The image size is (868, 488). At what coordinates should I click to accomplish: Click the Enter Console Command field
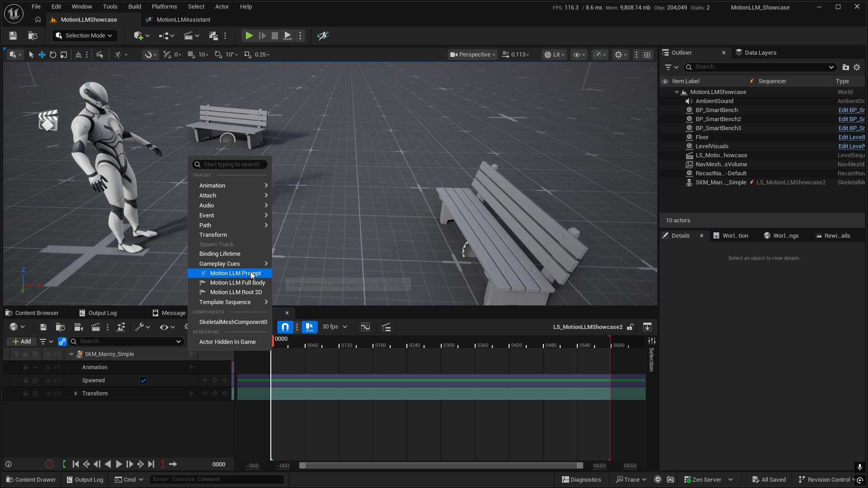tap(217, 479)
